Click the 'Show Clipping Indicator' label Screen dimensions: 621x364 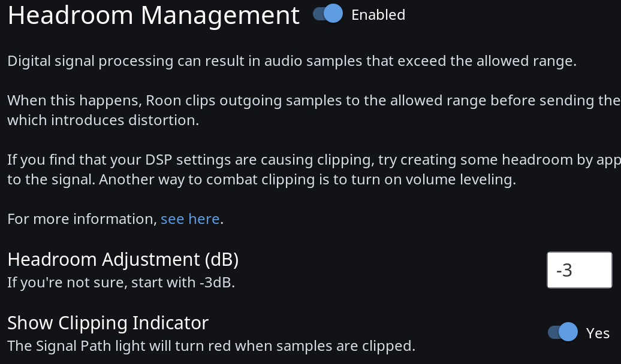tap(108, 323)
